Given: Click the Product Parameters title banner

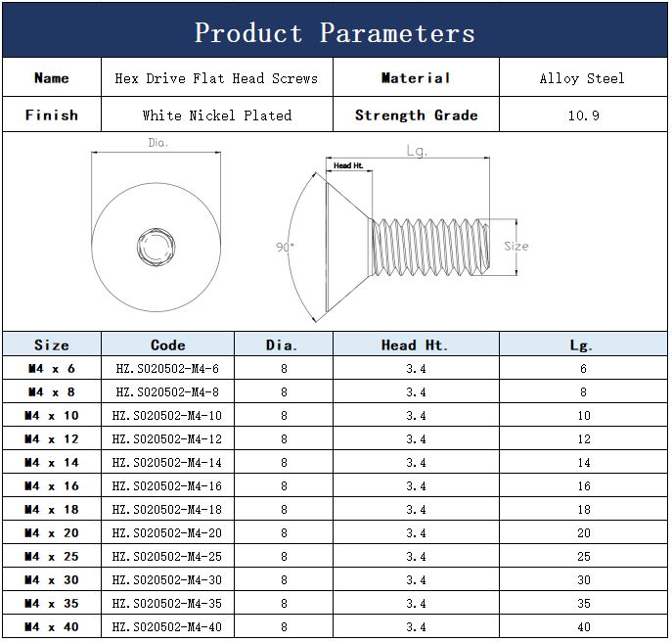Looking at the screenshot, I should [336, 32].
